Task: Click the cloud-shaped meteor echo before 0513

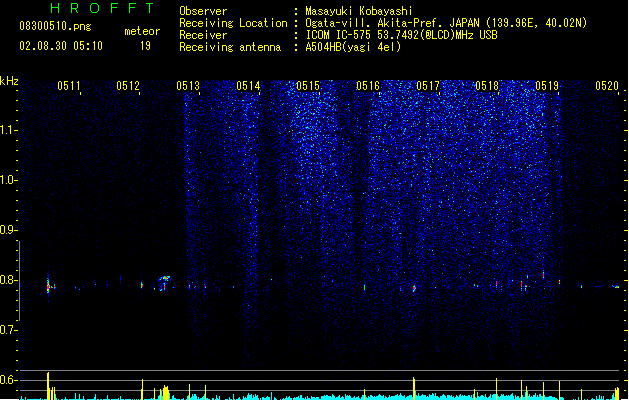Action: pyautogui.click(x=164, y=282)
